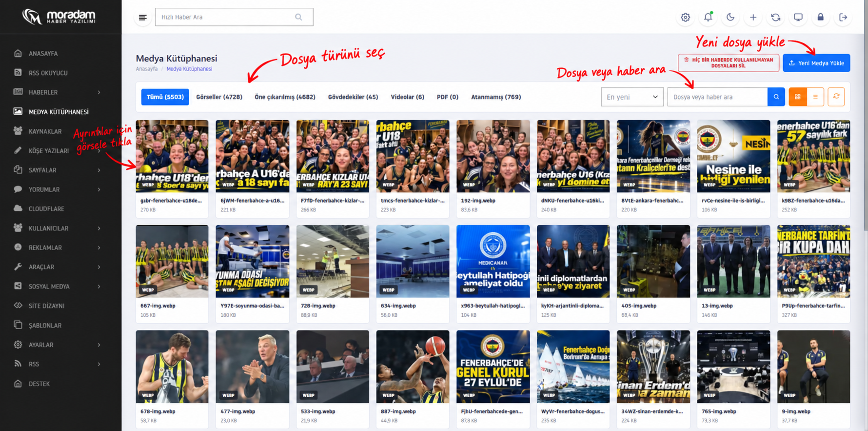868x431 pixels.
Task: Click the Cloudflare cloud icon
Action: pyautogui.click(x=18, y=208)
